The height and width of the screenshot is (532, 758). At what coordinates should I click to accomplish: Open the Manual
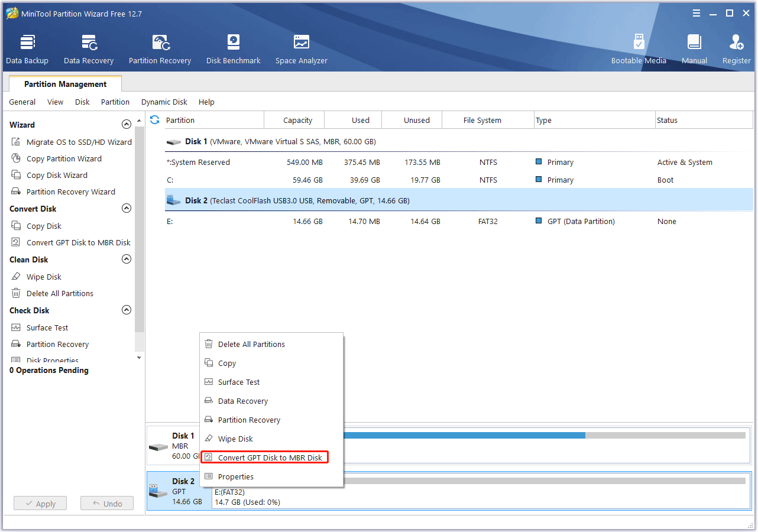694,50
